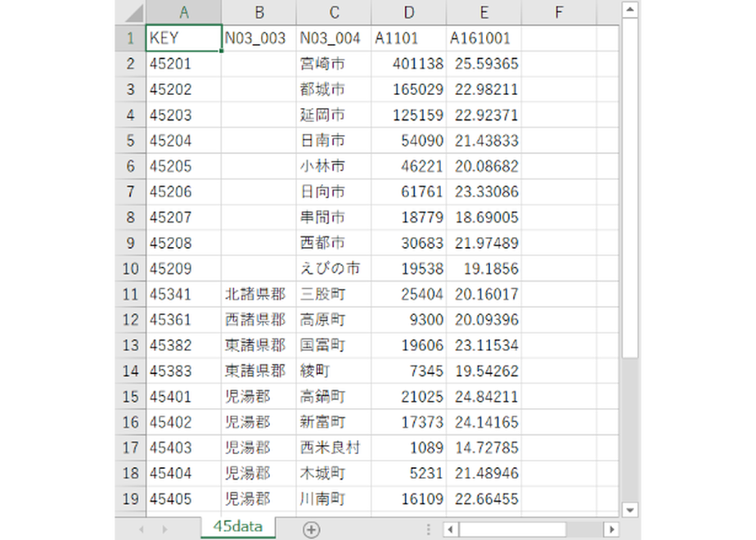Select cell with value 401138
The image size is (756, 540).
(409, 64)
